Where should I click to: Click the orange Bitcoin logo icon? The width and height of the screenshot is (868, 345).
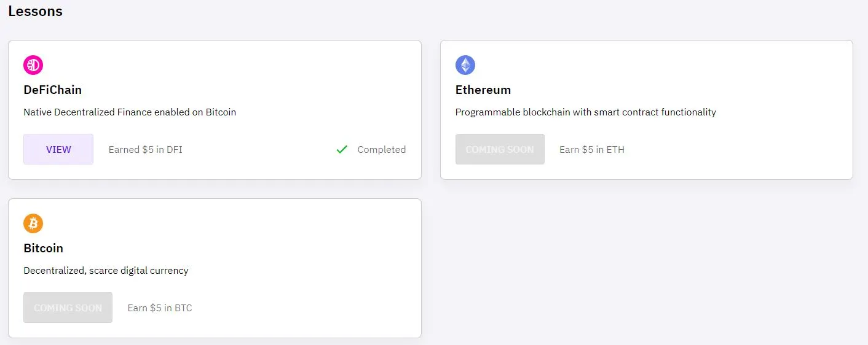33,223
